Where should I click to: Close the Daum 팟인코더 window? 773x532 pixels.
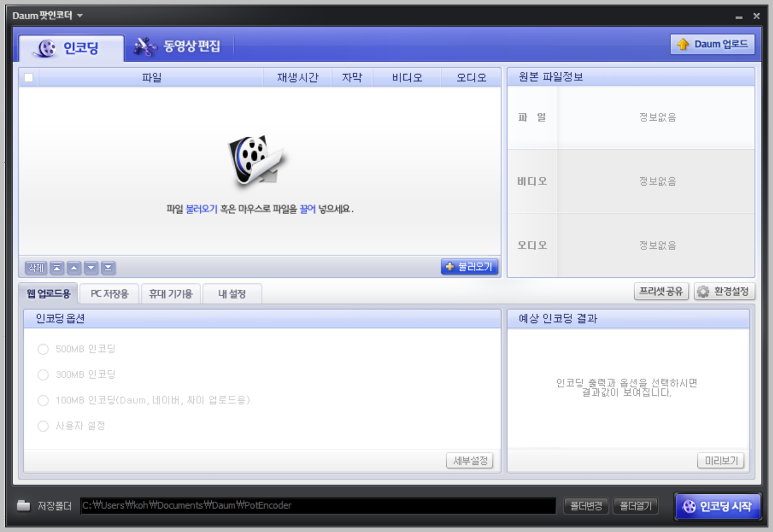coord(756,16)
